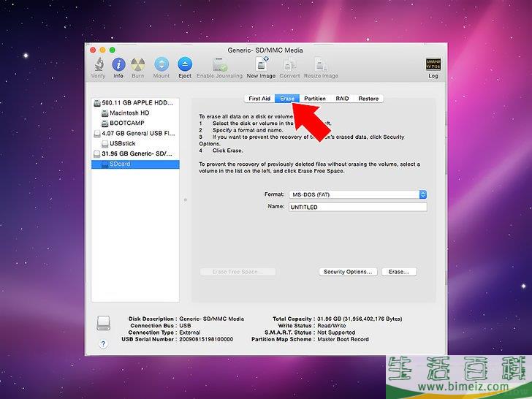Viewport: 532px width, 399px height.
Task: Open the Log viewer icon
Action: (x=433, y=64)
